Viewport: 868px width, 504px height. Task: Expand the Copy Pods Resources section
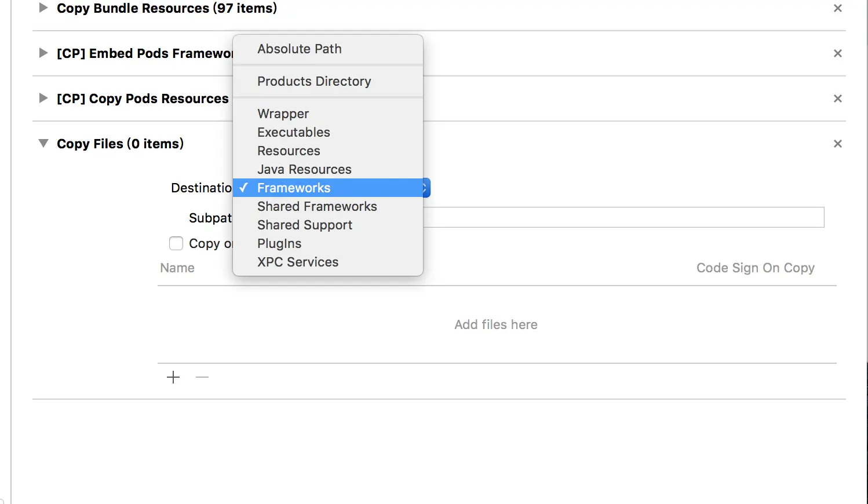pos(43,98)
